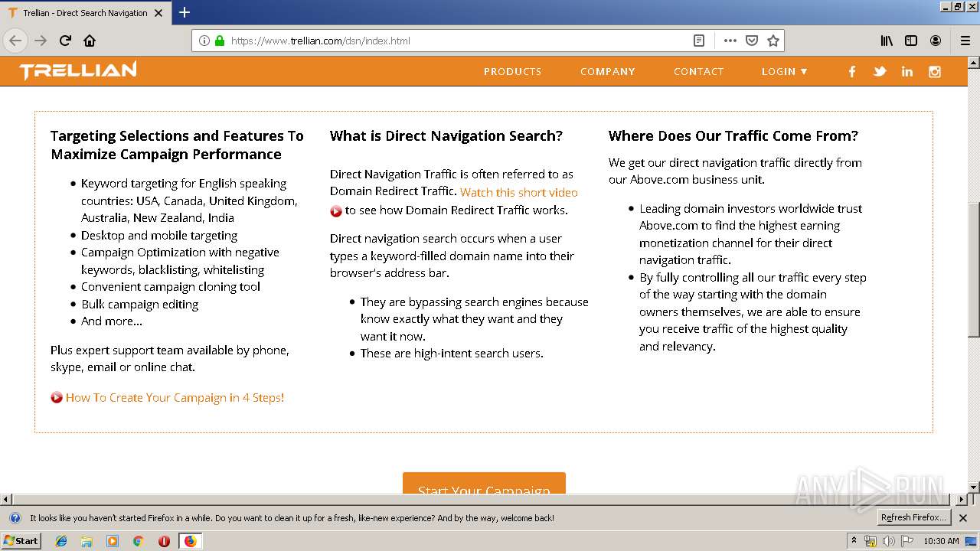Click the system clock 10:30 AM

coord(941,541)
